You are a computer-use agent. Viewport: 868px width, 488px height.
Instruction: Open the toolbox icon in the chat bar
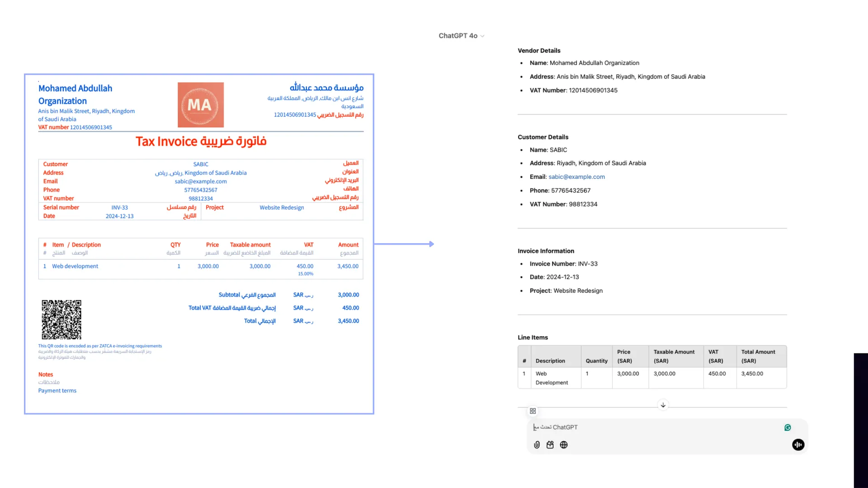coord(550,445)
